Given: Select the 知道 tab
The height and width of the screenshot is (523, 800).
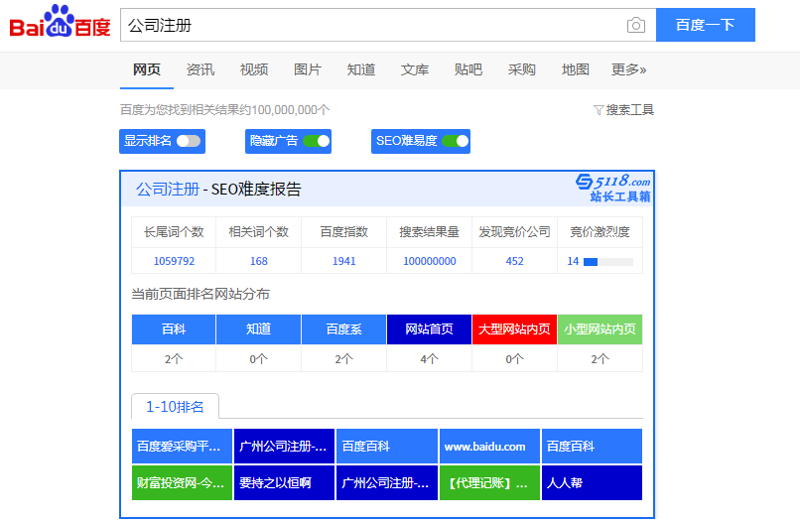Looking at the screenshot, I should (x=361, y=69).
